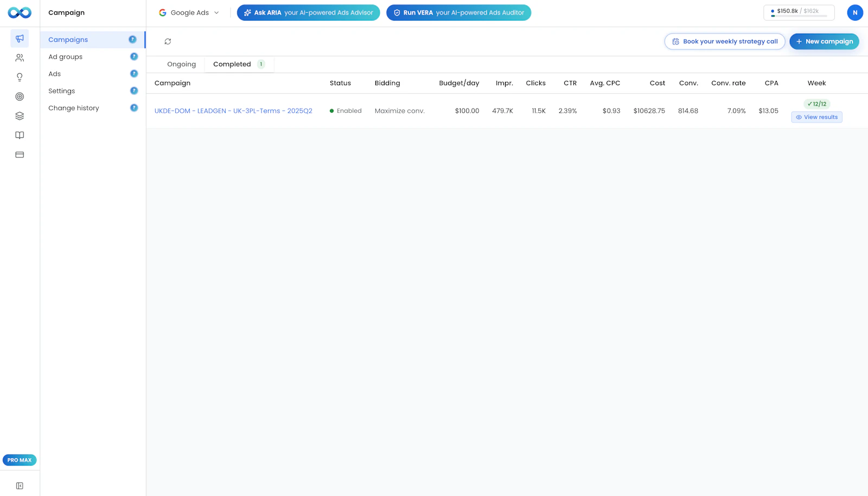
Task: Open UKDE-DOM LEADGEN campaign link
Action: click(233, 111)
